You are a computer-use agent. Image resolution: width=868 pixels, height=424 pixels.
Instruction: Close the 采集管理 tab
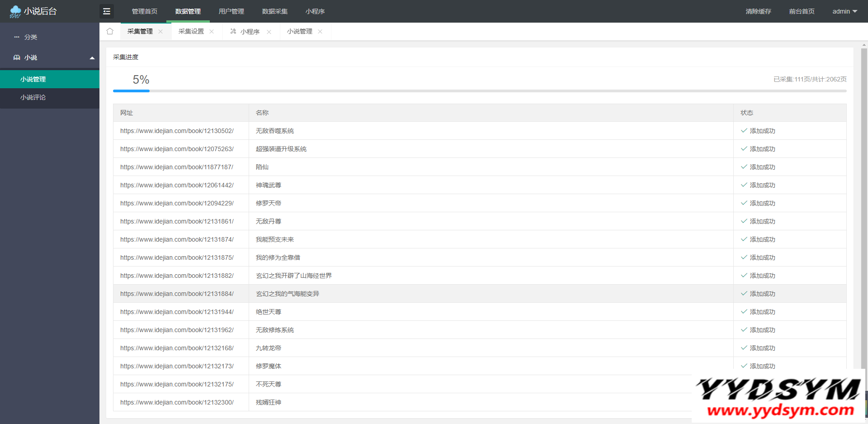pos(160,32)
